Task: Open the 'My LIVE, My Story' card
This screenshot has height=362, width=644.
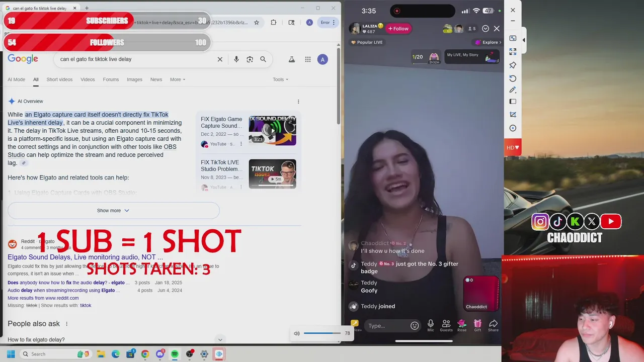Action: (x=472, y=57)
